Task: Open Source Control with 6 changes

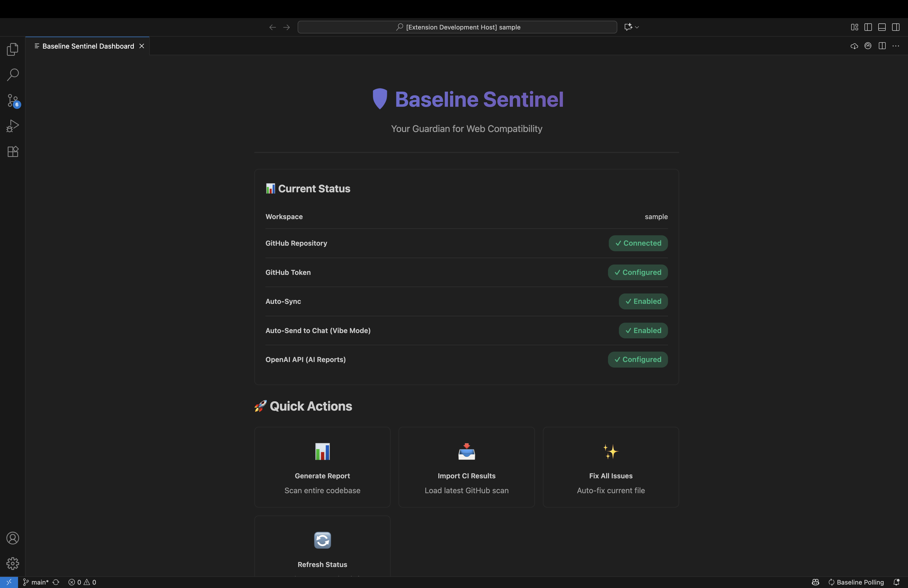Action: (12, 100)
